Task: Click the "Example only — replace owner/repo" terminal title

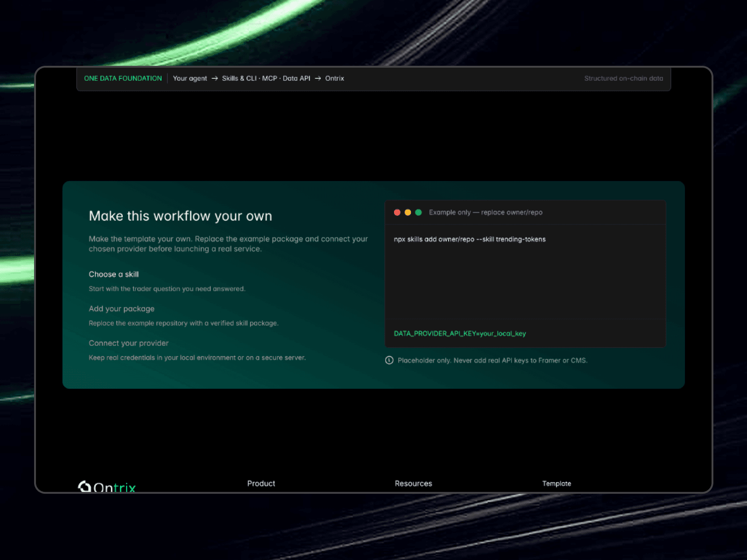Action: pos(486,212)
